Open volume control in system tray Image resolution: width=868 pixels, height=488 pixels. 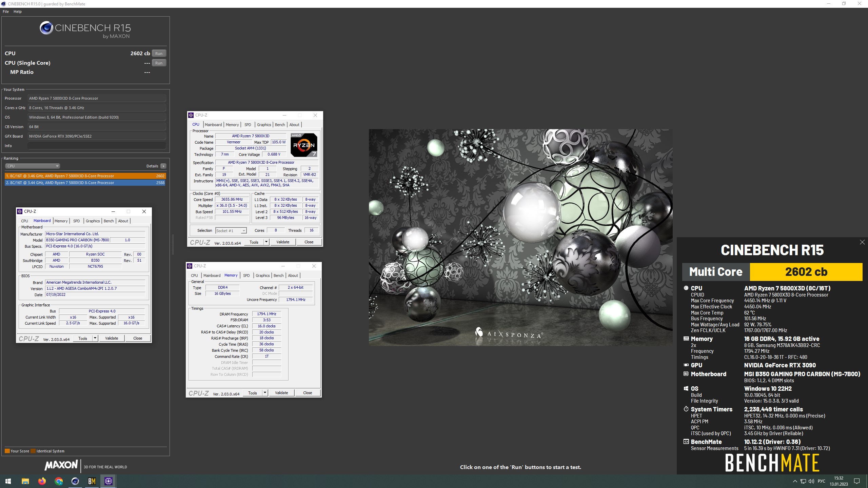click(811, 481)
